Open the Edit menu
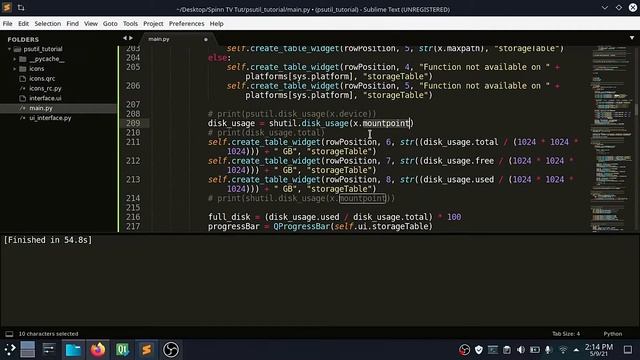This screenshot has width=640, height=360. point(23,24)
